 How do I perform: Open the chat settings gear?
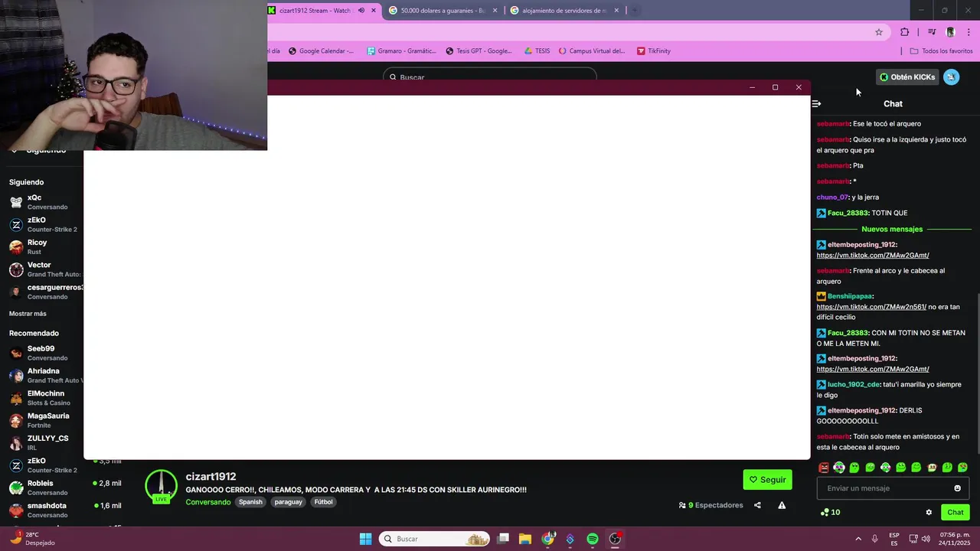[929, 513]
